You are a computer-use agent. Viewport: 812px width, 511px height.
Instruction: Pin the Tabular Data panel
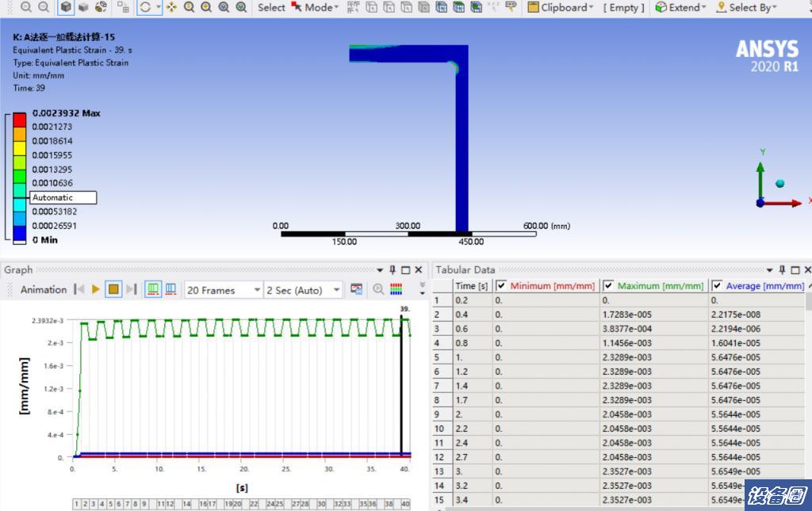click(x=782, y=270)
